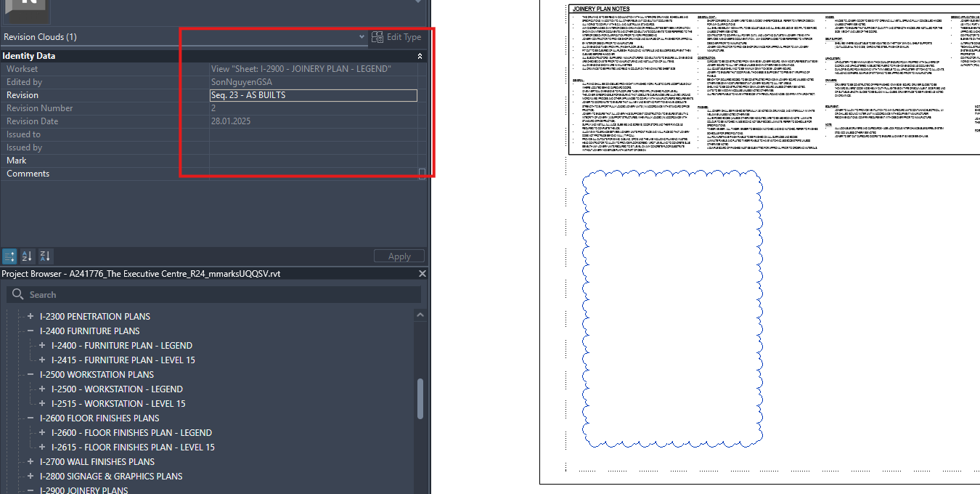Click the revision cloud type preview image

(x=28, y=11)
